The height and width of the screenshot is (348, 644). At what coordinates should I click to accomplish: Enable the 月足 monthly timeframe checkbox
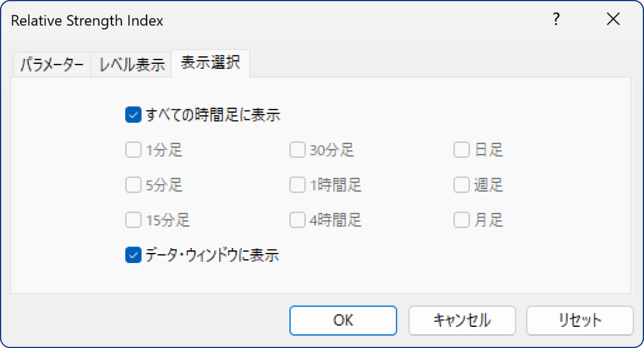pos(461,220)
